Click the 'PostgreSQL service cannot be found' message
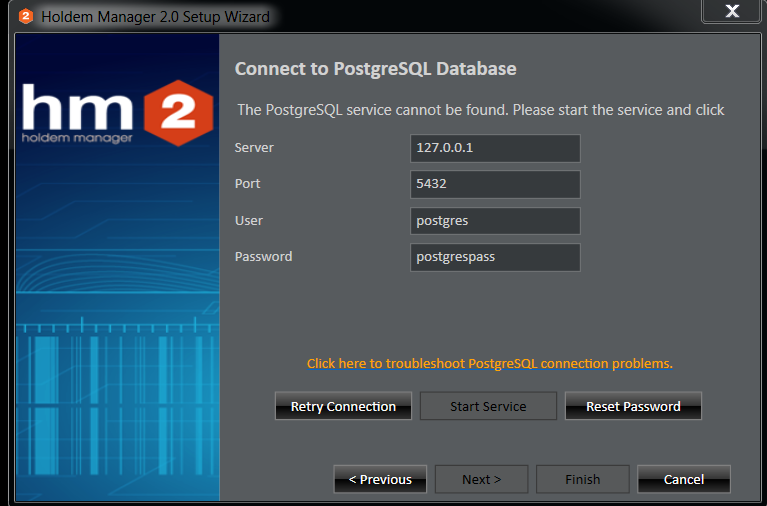This screenshot has height=506, width=767. 480,110
